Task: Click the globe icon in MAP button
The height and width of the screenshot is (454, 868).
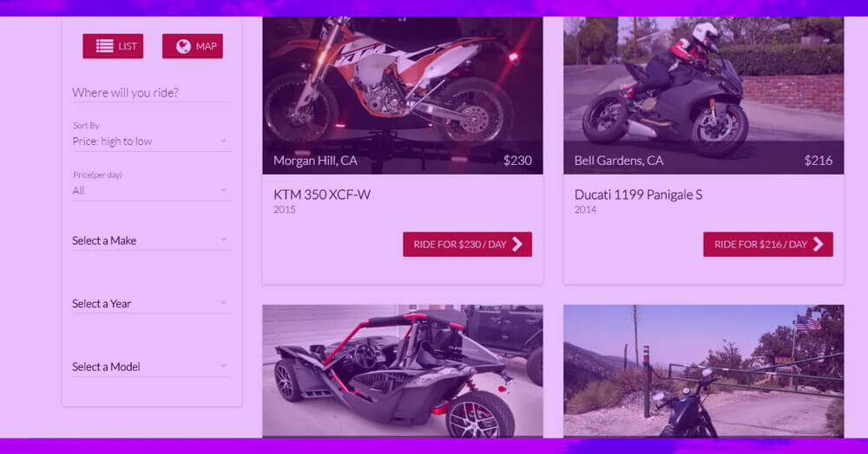Action: tap(183, 47)
